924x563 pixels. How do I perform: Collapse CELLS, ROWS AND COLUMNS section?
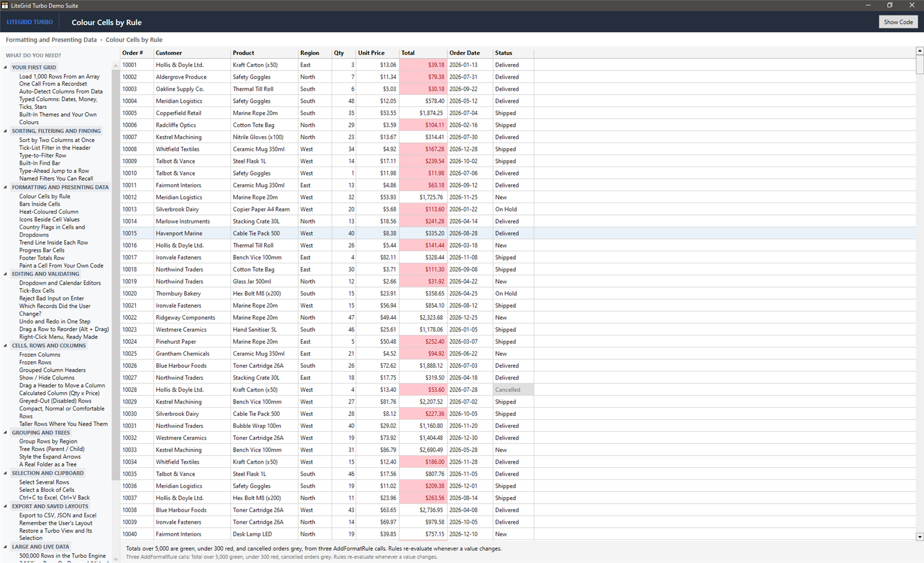(5, 346)
